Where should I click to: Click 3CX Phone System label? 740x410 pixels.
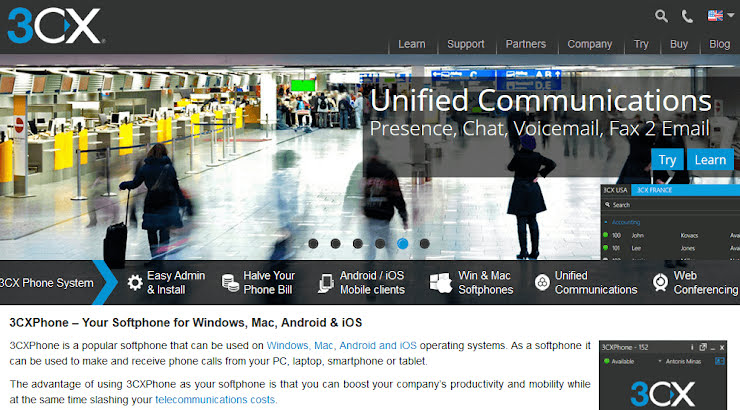point(47,283)
